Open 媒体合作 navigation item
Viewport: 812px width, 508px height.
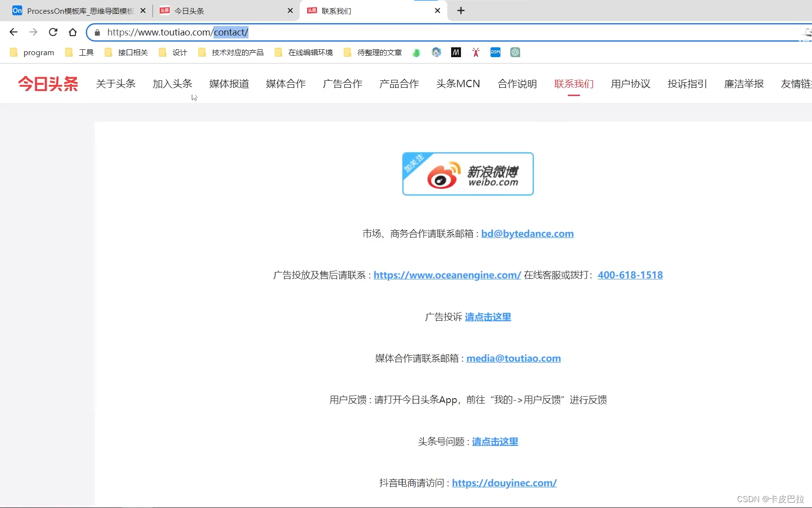pos(286,84)
